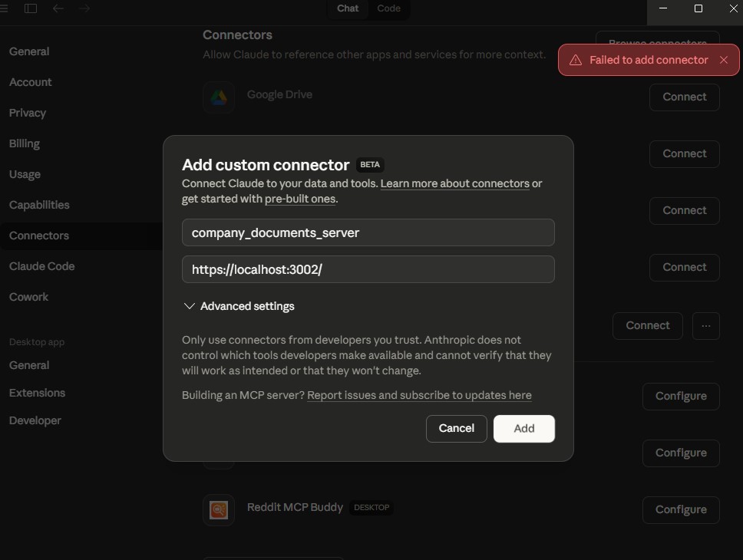Click Add to add the connector
The width and height of the screenshot is (743, 560).
pos(524,429)
